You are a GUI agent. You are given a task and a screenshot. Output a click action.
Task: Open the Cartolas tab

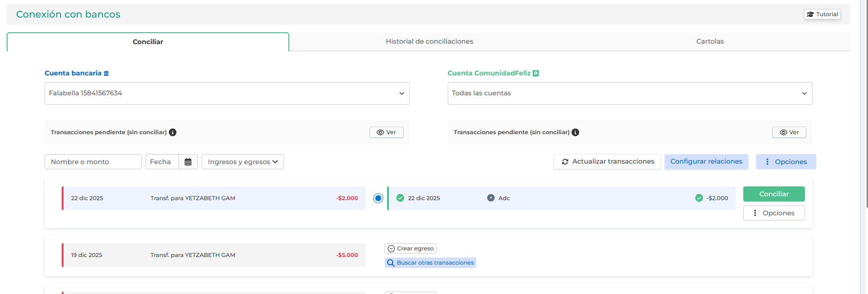pos(710,42)
